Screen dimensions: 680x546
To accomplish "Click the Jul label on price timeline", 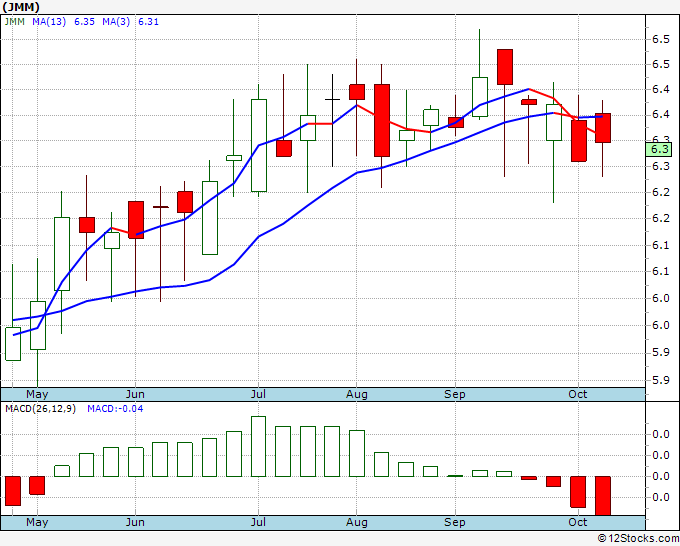I will (x=258, y=394).
